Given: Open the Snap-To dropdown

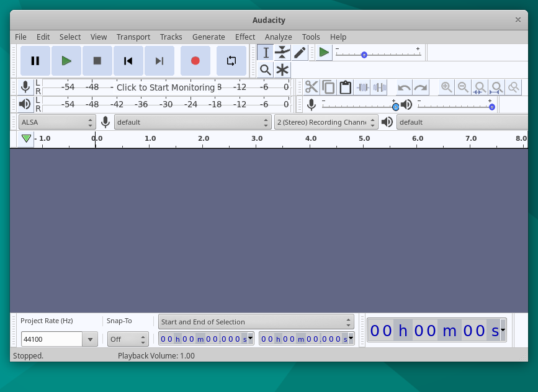Looking at the screenshot, I should pyautogui.click(x=127, y=339).
